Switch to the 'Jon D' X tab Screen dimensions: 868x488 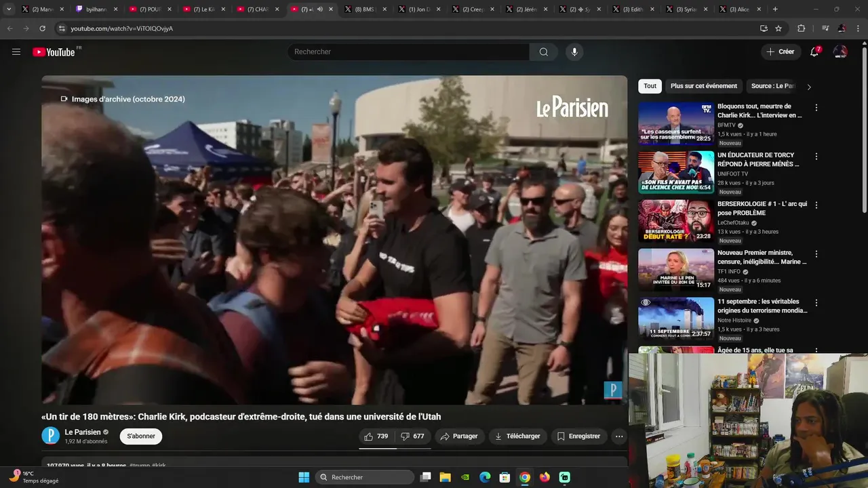(419, 9)
